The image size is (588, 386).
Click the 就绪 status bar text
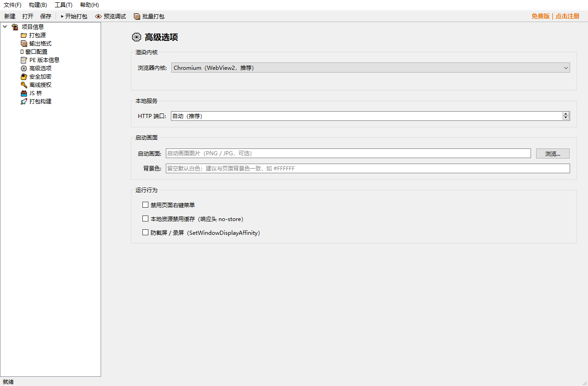(x=8, y=381)
